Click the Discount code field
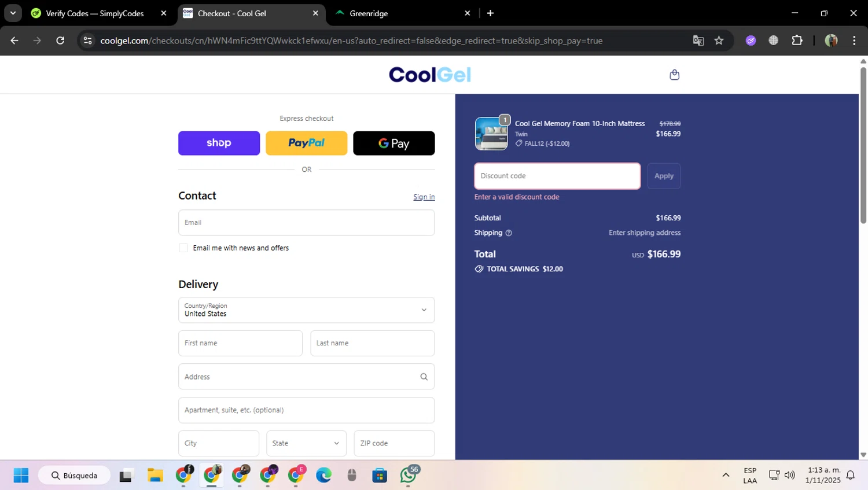 (557, 176)
